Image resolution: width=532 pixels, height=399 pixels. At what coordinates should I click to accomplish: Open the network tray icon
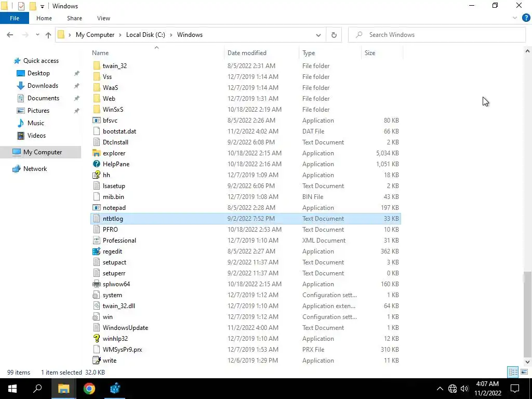(453, 389)
